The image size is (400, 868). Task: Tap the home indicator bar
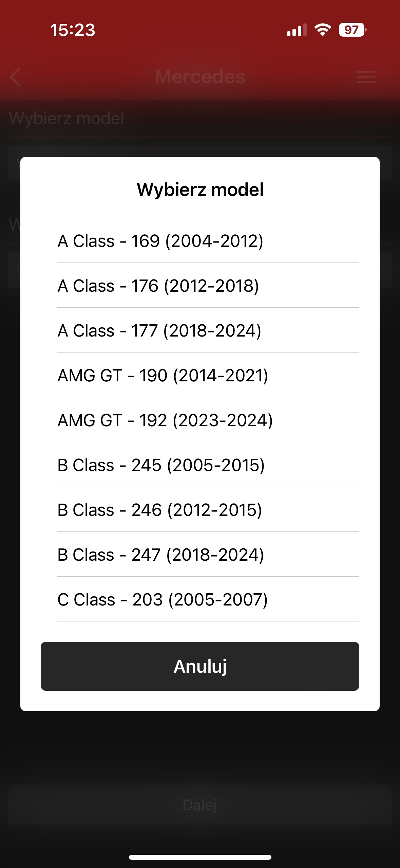point(200,857)
